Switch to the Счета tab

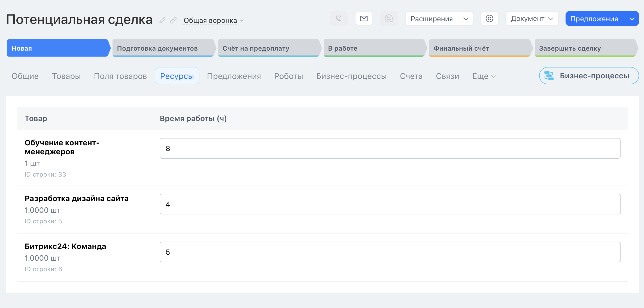coord(411,76)
